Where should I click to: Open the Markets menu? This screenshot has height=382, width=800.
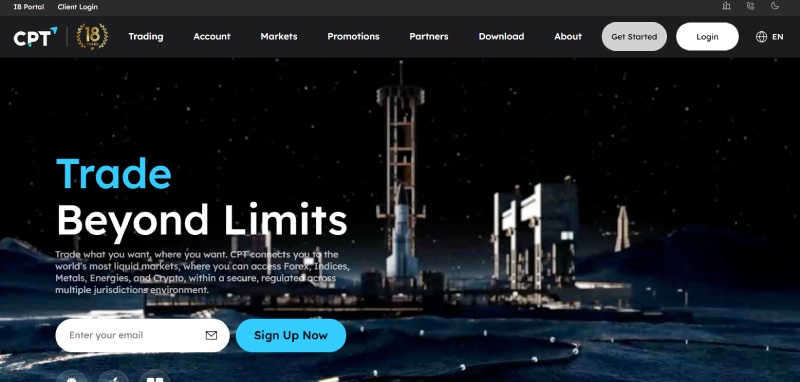(279, 37)
